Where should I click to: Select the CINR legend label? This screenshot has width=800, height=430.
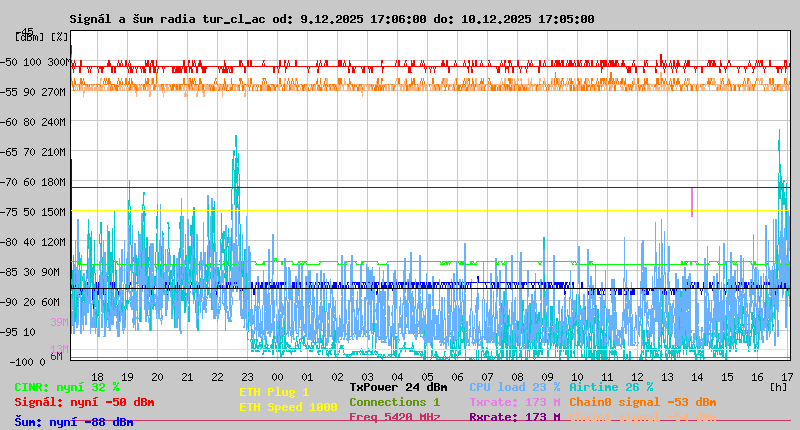pyautogui.click(x=67, y=387)
